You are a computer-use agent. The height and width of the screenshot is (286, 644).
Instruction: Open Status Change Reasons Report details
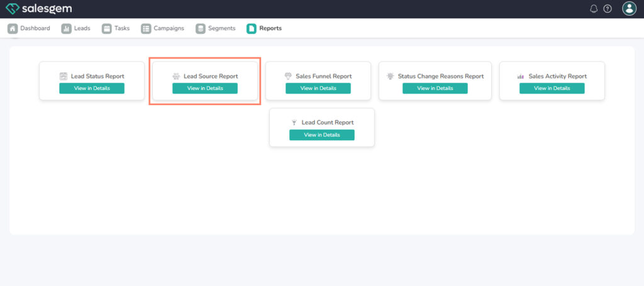pos(435,88)
